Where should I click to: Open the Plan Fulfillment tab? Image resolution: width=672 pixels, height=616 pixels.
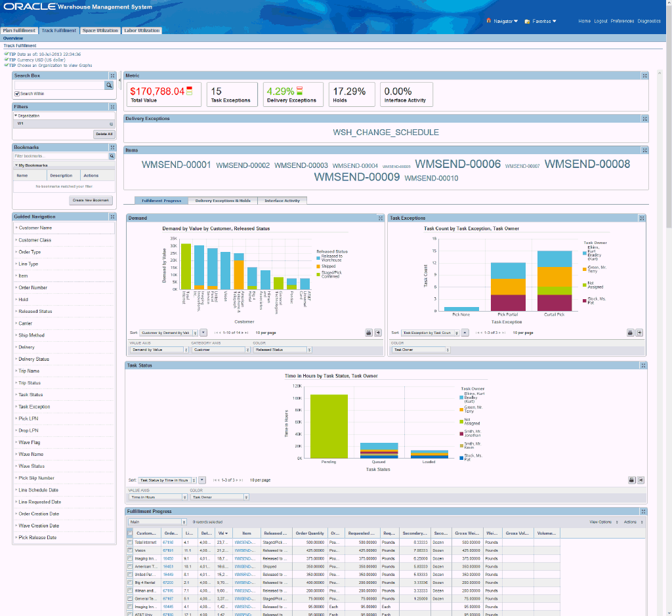[x=19, y=30]
